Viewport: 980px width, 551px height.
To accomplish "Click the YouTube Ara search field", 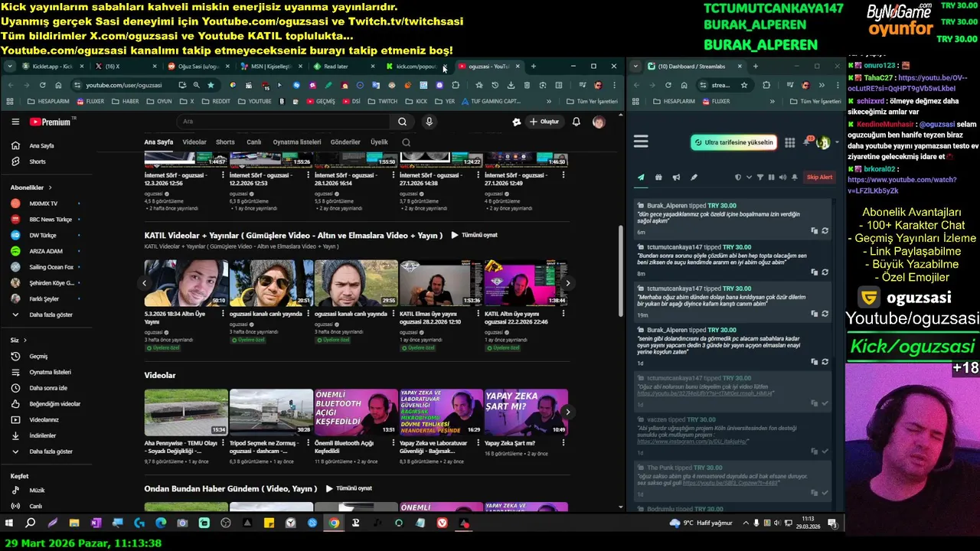I will [x=285, y=122].
